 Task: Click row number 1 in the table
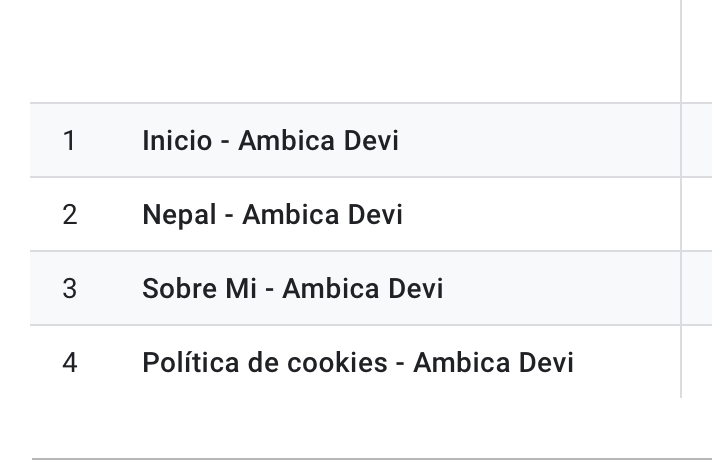(69, 140)
